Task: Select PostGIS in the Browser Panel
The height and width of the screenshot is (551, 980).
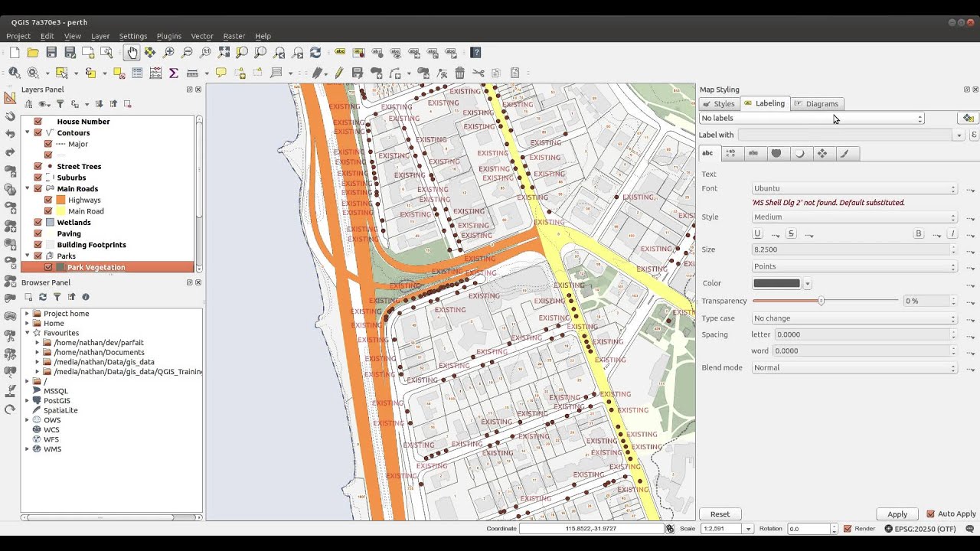Action: [57, 401]
